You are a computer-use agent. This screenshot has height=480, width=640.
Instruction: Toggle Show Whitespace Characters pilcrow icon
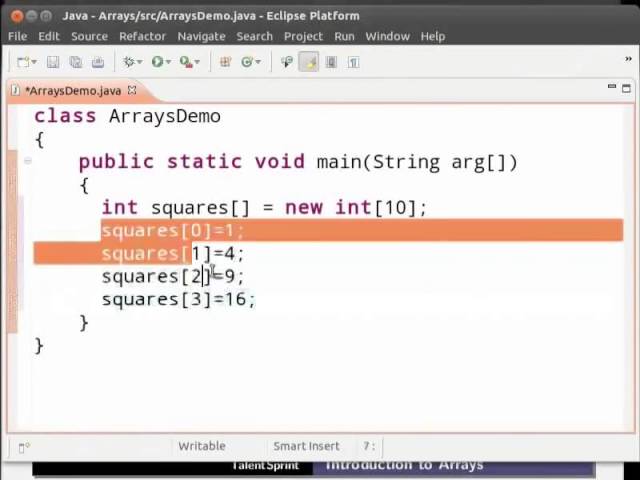tap(353, 62)
